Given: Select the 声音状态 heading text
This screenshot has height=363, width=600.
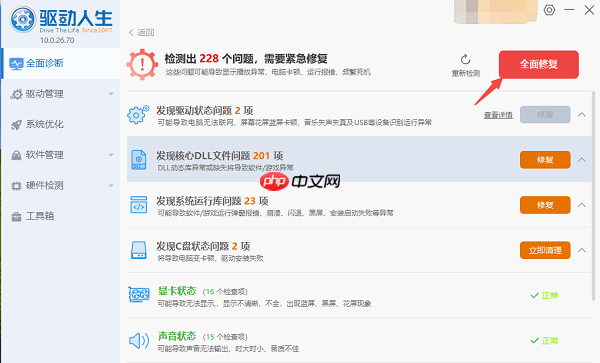Looking at the screenshot, I should tap(177, 336).
